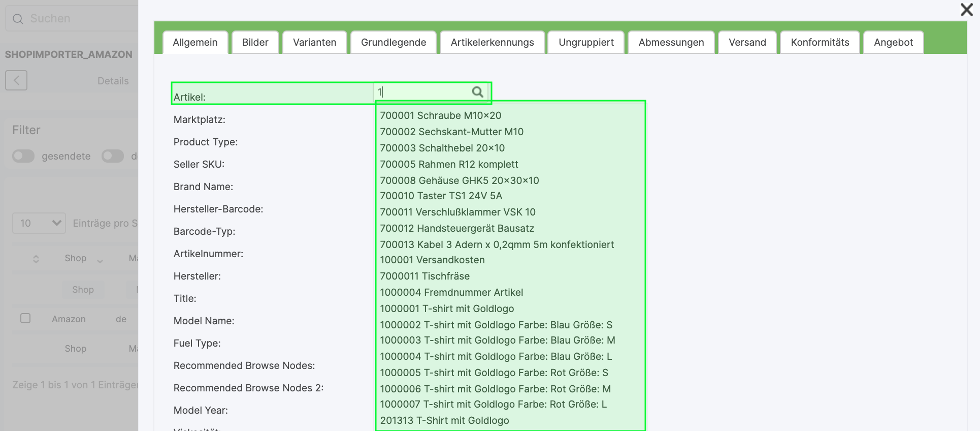This screenshot has height=431, width=980.
Task: Go to the Versand tab
Action: pos(747,42)
